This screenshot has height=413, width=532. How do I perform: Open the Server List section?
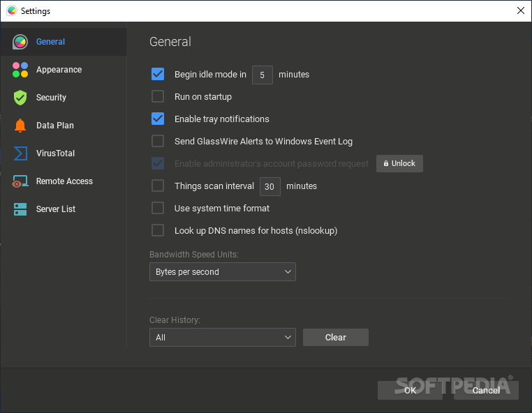(x=64, y=209)
